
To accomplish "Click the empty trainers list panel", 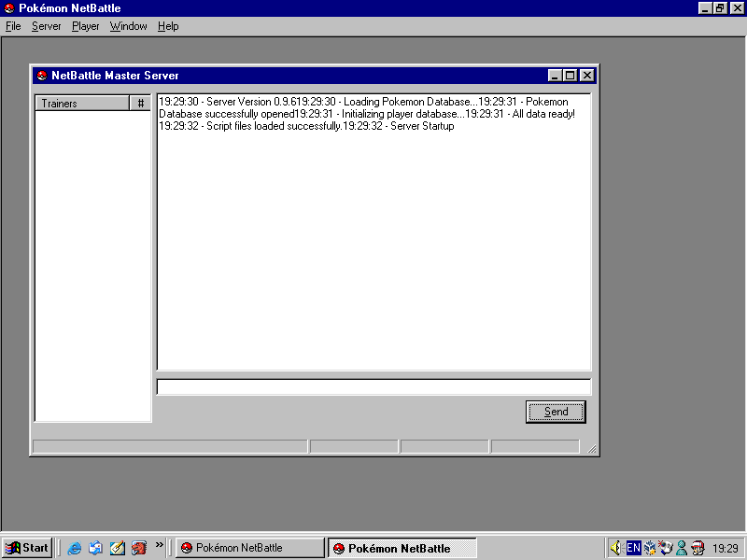I will (92, 266).
